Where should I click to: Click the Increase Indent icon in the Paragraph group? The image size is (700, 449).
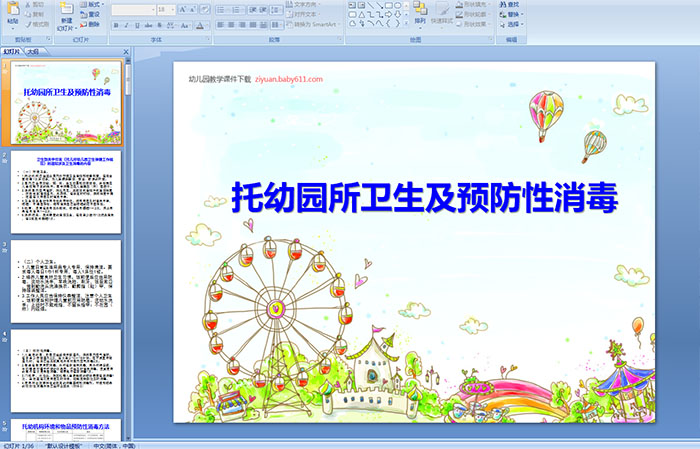pyautogui.click(x=263, y=10)
